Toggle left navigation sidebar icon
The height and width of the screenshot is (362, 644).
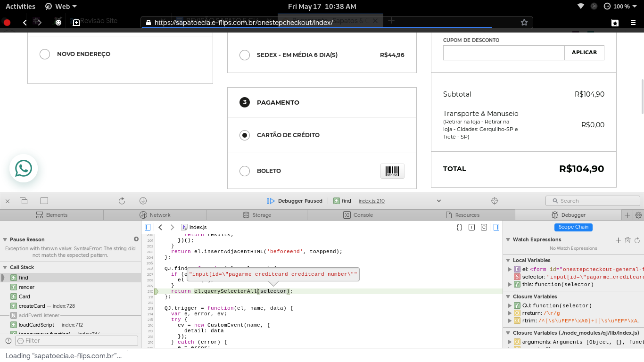[148, 227]
